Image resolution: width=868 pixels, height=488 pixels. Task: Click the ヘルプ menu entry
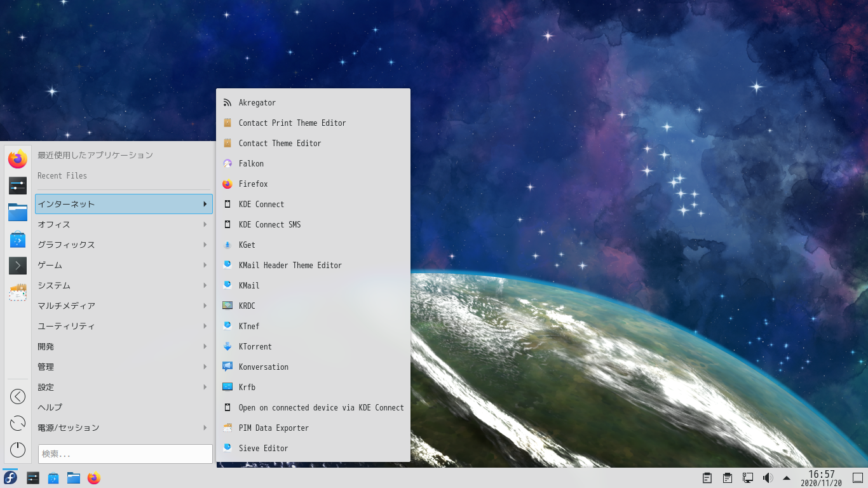point(124,407)
